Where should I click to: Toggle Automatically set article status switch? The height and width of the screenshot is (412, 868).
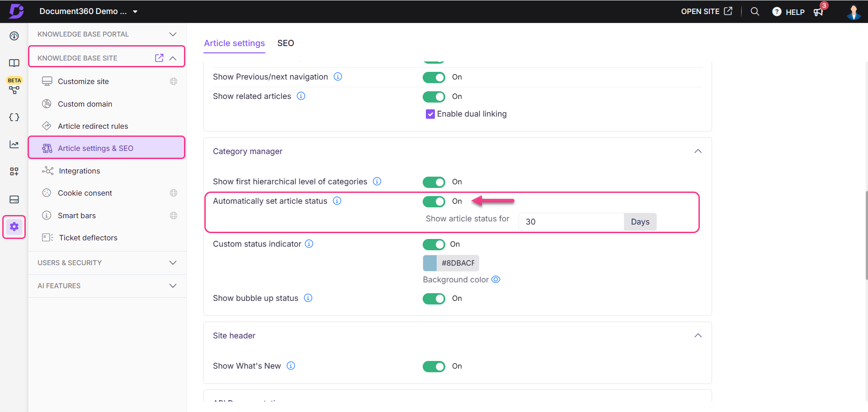click(434, 201)
